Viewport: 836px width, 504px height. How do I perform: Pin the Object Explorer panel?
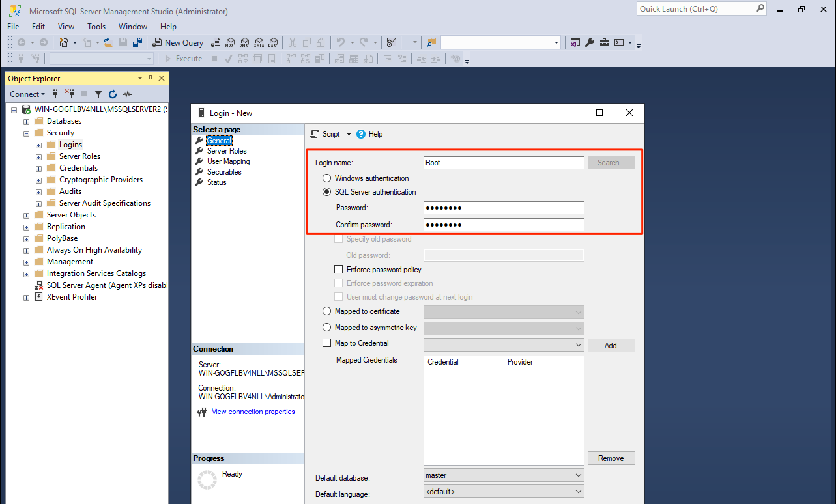click(x=151, y=78)
